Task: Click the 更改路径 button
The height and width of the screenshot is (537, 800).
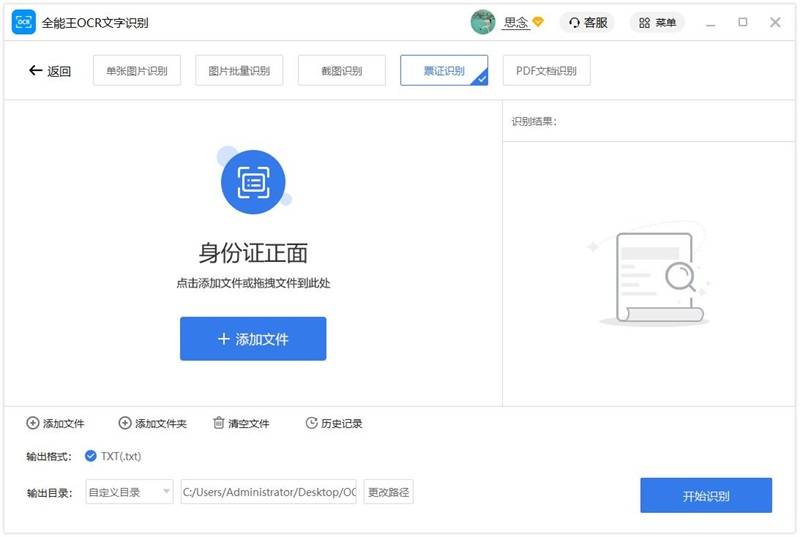Action: click(x=388, y=492)
